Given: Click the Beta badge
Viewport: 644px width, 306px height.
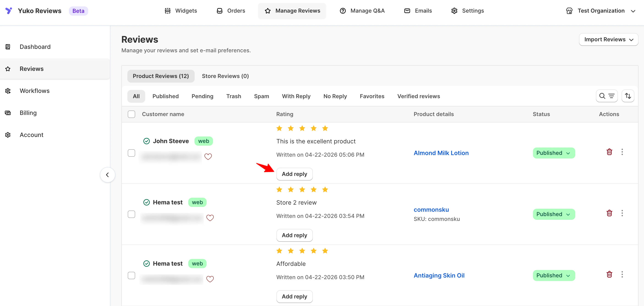Looking at the screenshot, I should point(78,11).
